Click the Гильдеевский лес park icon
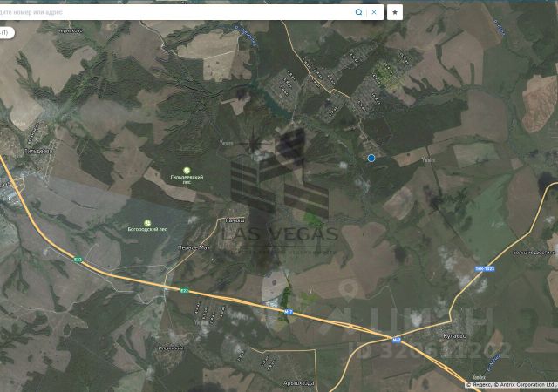 click(187, 171)
